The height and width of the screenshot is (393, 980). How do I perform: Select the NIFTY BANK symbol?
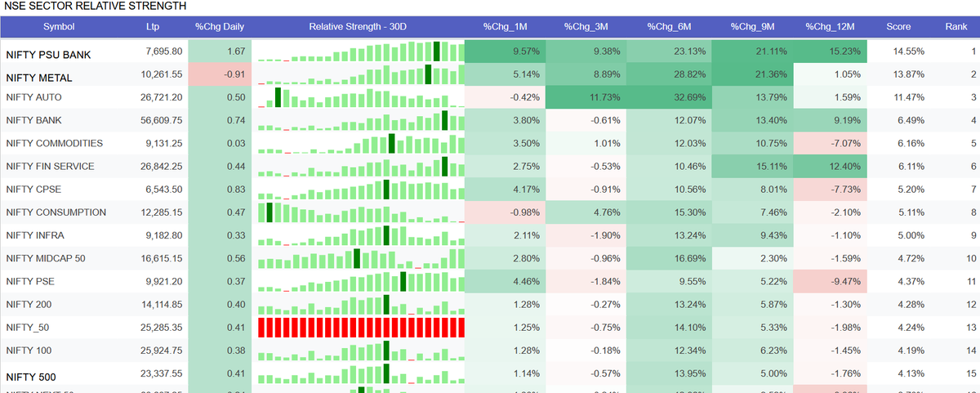tap(33, 120)
